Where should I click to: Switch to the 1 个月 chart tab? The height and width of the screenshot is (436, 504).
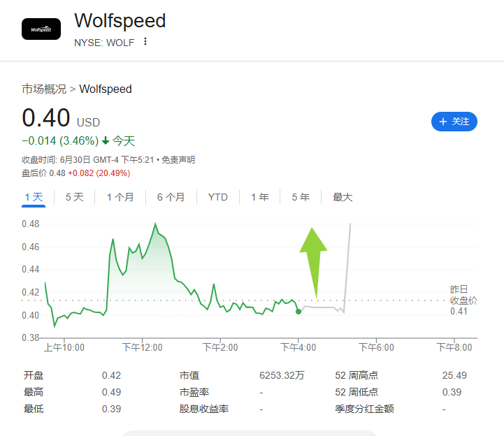pyautogui.click(x=120, y=197)
